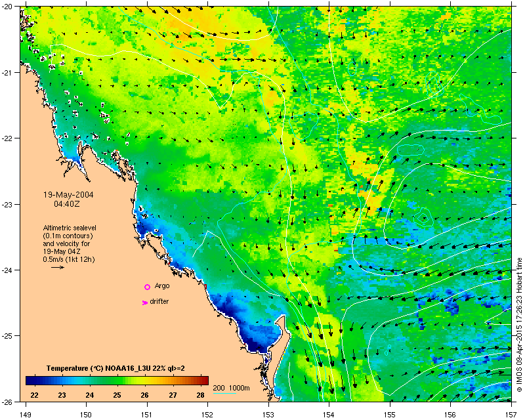
Task: Click the 26 tick label on temperature bar
Action: (x=144, y=395)
